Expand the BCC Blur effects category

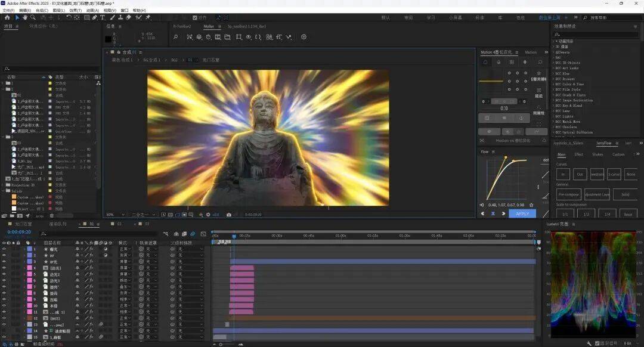click(x=553, y=73)
